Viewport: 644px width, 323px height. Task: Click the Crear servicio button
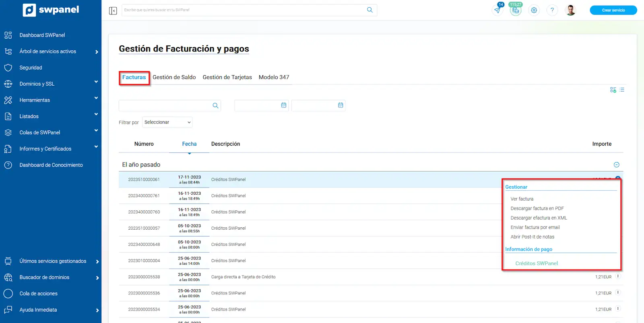[x=613, y=10]
